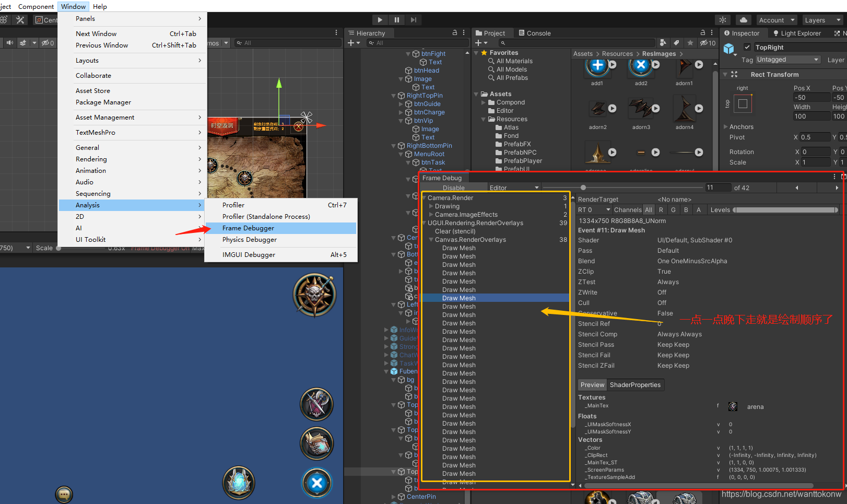Image resolution: width=847 pixels, height=504 pixels.
Task: Toggle the A channel button
Action: pos(699,210)
